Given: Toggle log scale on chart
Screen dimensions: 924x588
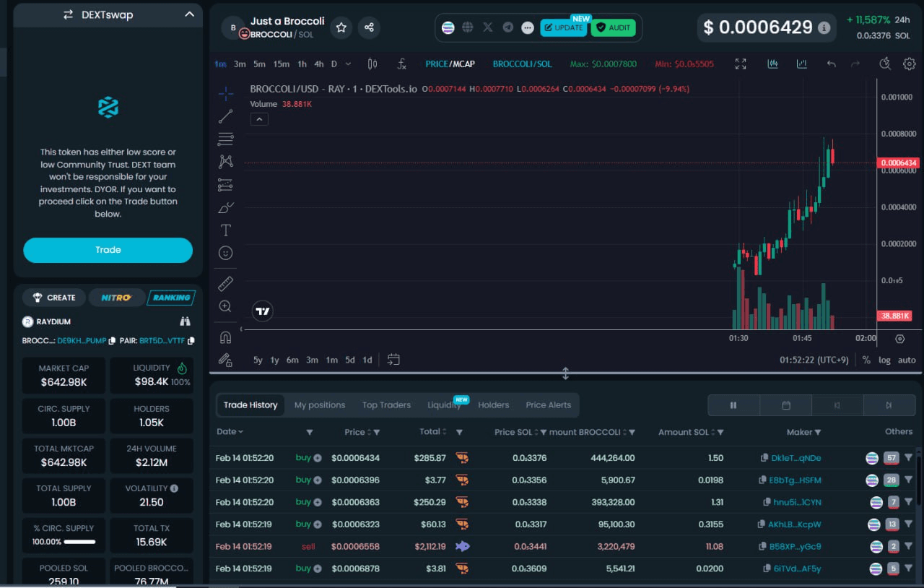Looking at the screenshot, I should click(884, 360).
